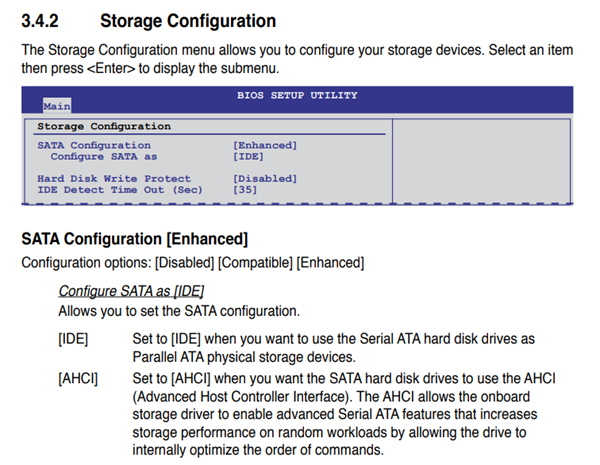This screenshot has height=465, width=600.
Task: Click the [35] time out value
Action: (247, 190)
